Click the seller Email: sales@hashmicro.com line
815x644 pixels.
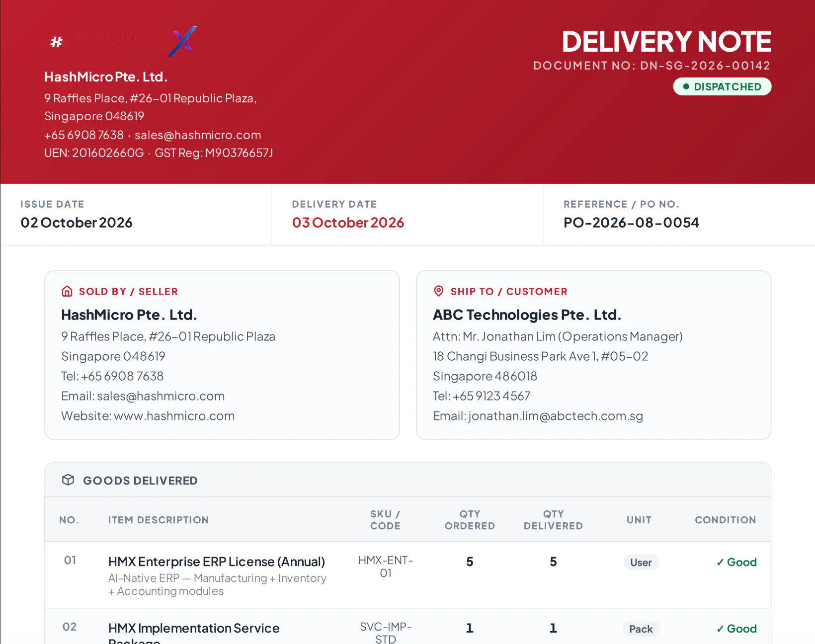(143, 396)
